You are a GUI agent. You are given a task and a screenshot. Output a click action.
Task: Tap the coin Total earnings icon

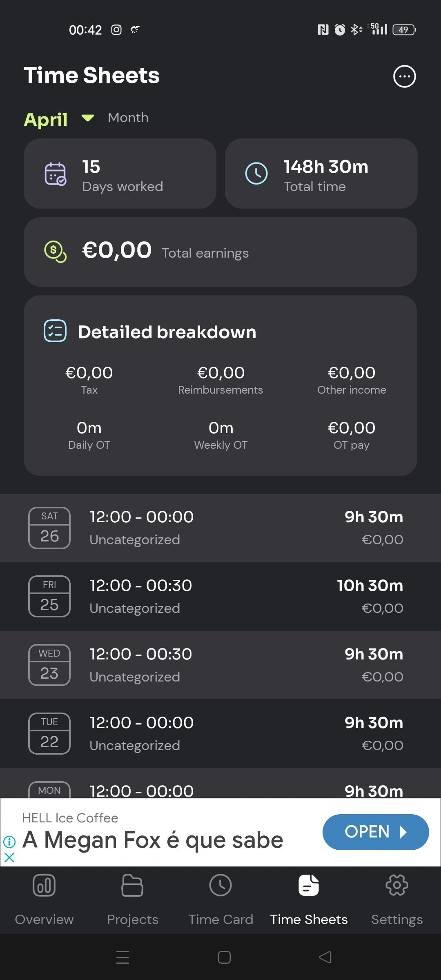(55, 252)
